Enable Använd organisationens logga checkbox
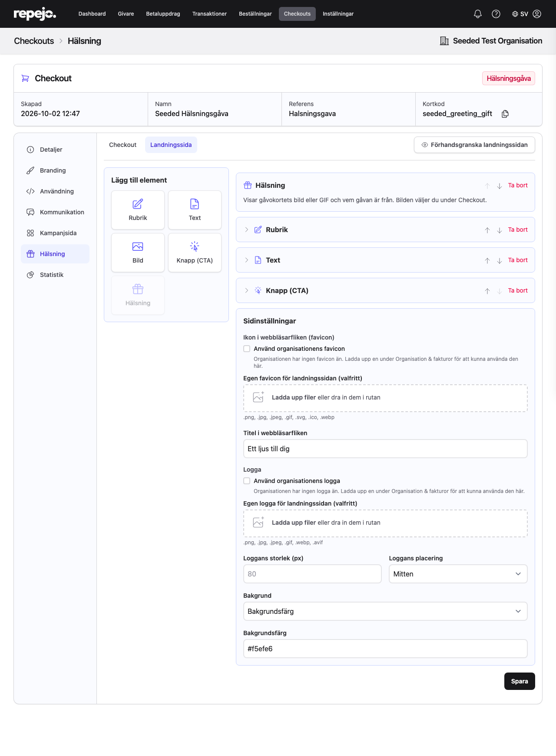Screen dimensions: 556x756 click(247, 481)
